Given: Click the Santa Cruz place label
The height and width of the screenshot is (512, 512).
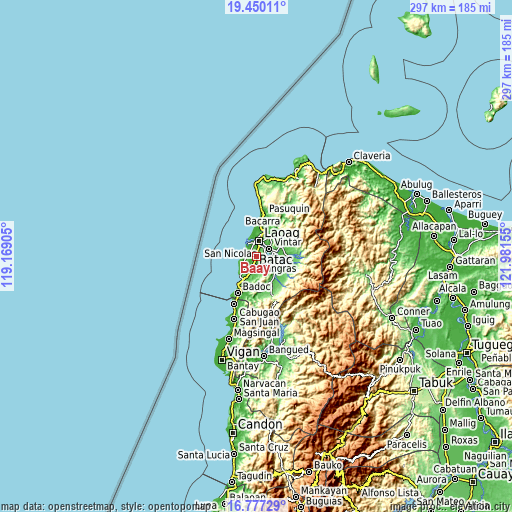Looking at the screenshot, I should tap(264, 447).
